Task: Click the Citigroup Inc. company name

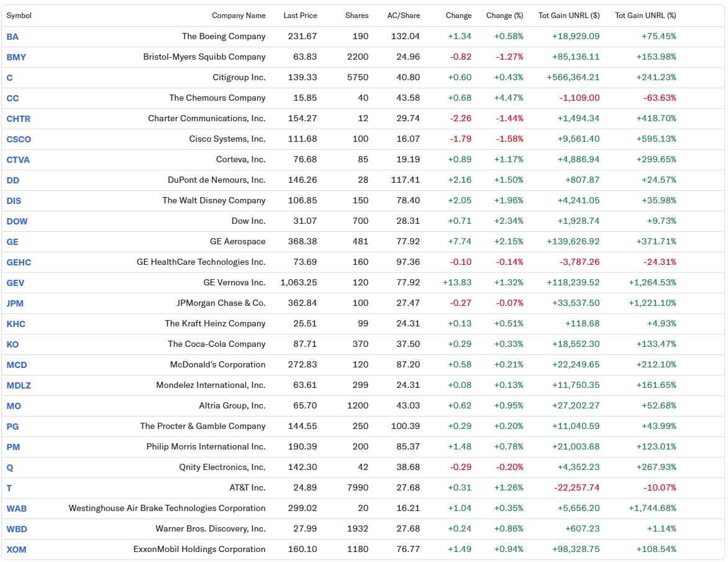Action: 239,77
